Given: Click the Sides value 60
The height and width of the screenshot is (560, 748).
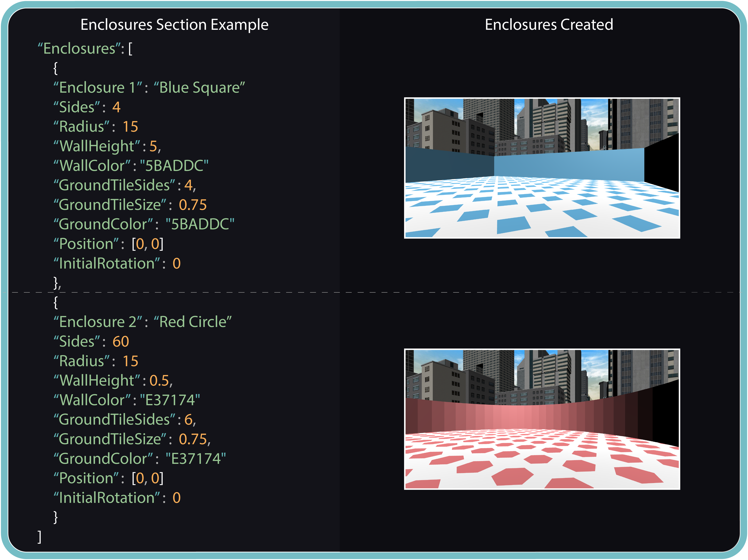Looking at the screenshot, I should click(x=121, y=341).
